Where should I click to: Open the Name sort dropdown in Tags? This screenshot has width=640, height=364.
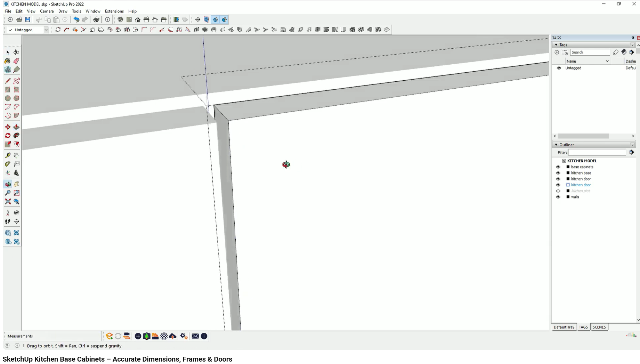[607, 61]
